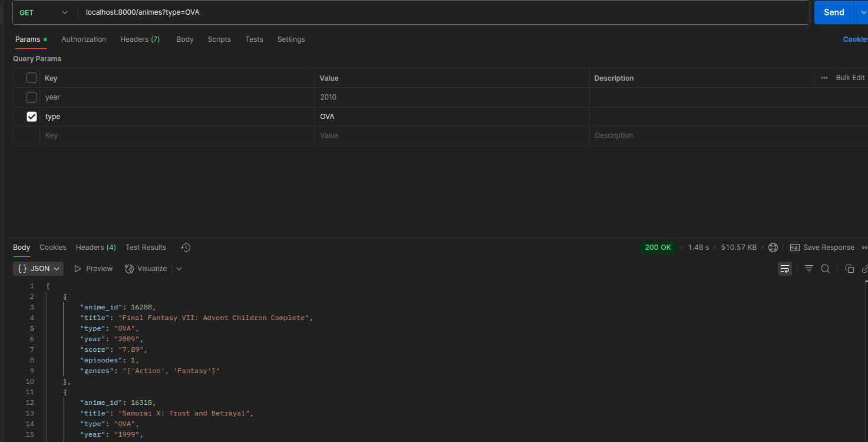Click the 510.57 KB response size
868x442 pixels.
click(738, 248)
